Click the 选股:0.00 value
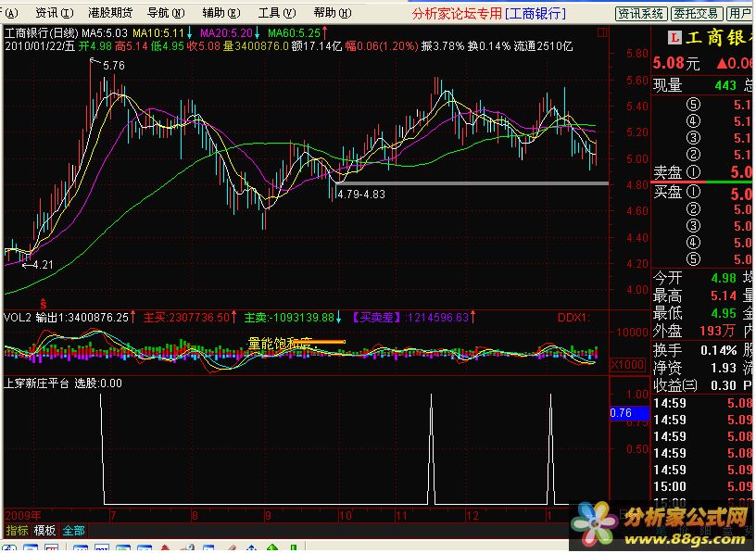Viewport: 756px width, 553px height. (98, 383)
